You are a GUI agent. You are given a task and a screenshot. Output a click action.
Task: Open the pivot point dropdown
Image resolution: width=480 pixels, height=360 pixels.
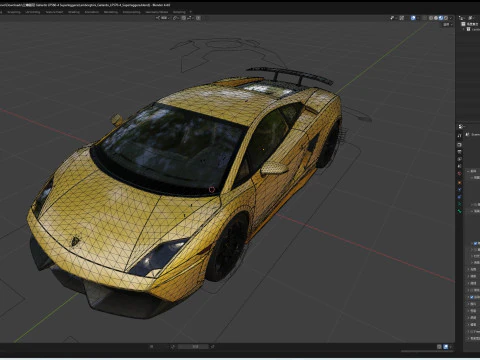tap(176, 18)
